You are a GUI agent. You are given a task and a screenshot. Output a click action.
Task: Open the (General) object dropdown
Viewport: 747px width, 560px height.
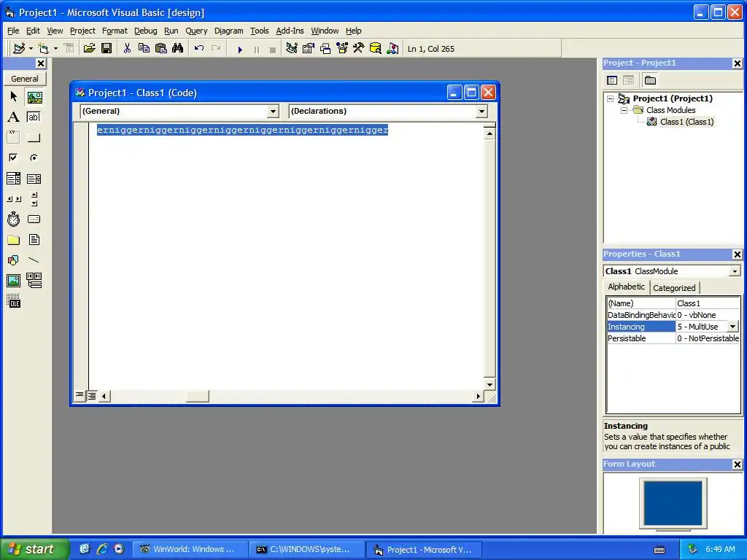click(x=273, y=111)
